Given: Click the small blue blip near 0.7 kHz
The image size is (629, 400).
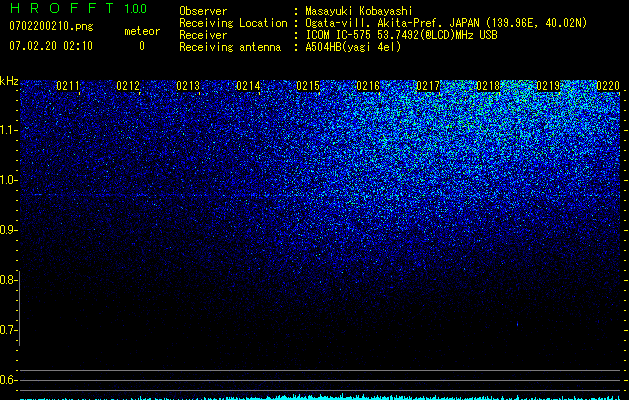Looking at the screenshot, I should coord(517,323).
